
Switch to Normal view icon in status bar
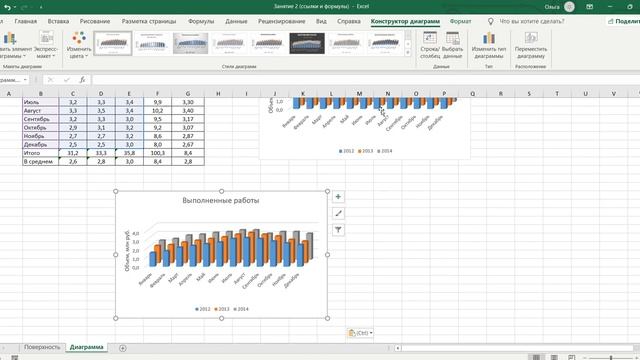[x=536, y=357]
